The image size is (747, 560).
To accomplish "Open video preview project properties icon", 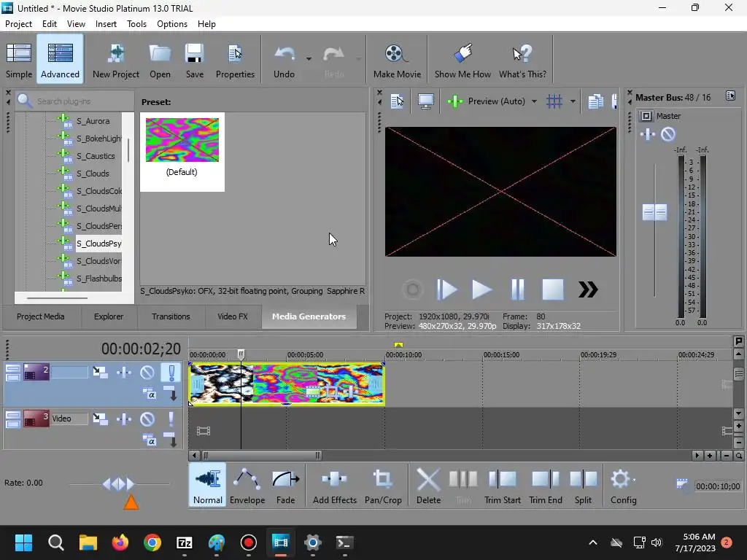I will point(397,101).
